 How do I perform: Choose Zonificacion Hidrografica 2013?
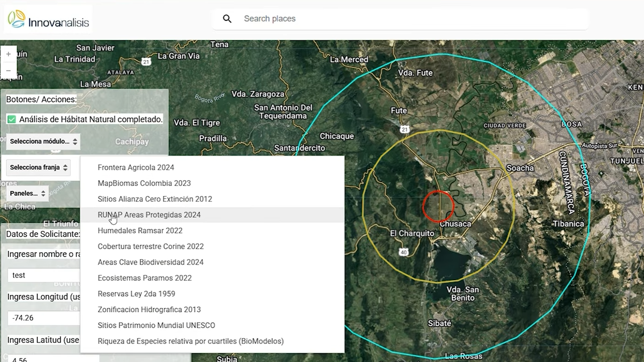pos(212,310)
